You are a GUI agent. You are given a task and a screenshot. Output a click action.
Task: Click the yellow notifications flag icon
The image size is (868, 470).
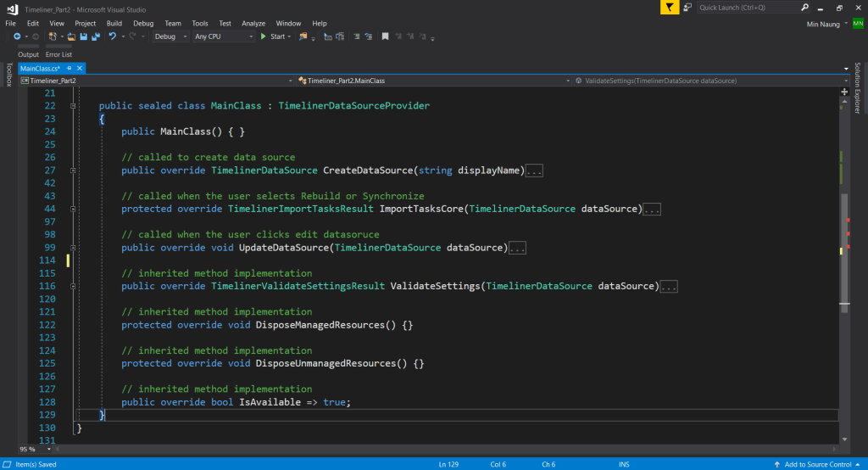(x=670, y=8)
